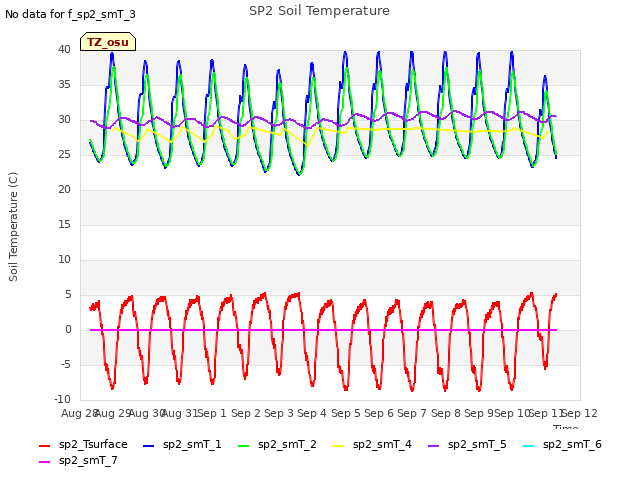Click the cyan sp2_smT_6 legend swatch
This screenshot has height=480, width=640.
click(529, 446)
